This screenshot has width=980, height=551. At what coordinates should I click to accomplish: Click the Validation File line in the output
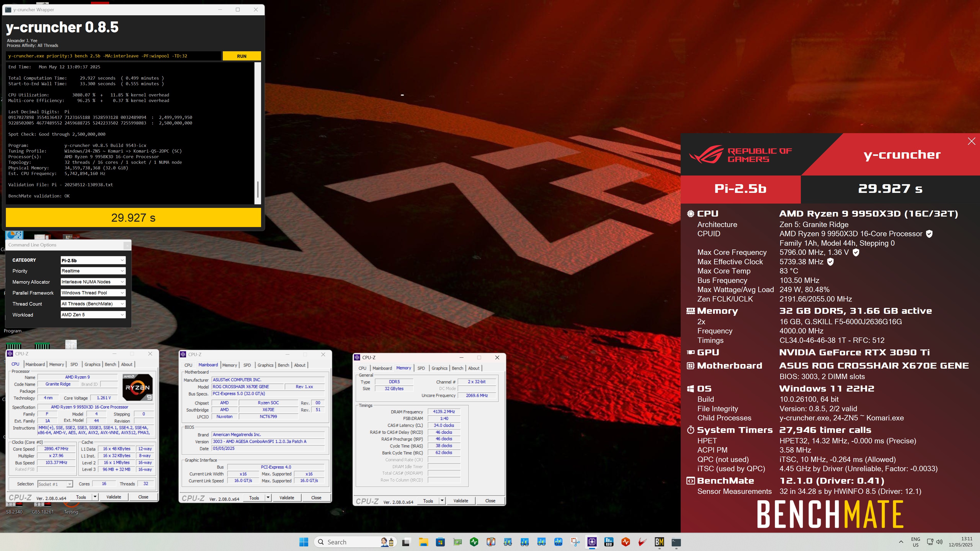[61, 185]
